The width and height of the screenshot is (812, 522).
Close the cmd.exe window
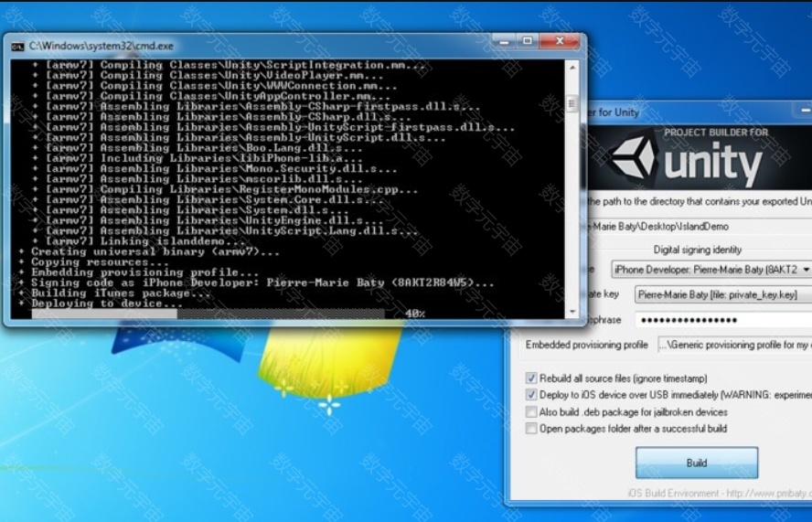coord(560,41)
